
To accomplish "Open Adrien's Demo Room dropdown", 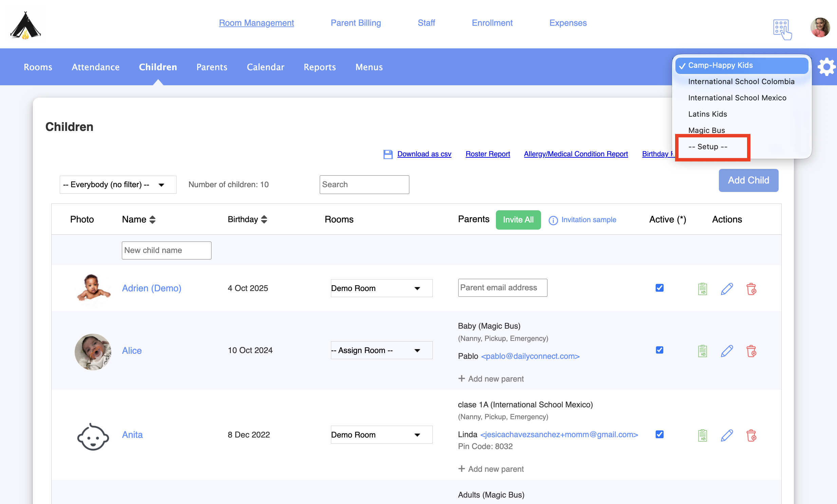I will pyautogui.click(x=381, y=288).
